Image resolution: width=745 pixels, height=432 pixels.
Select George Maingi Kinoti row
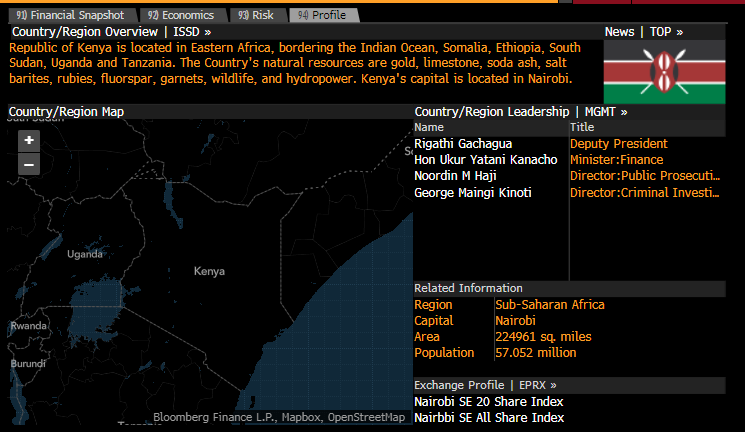point(473,192)
